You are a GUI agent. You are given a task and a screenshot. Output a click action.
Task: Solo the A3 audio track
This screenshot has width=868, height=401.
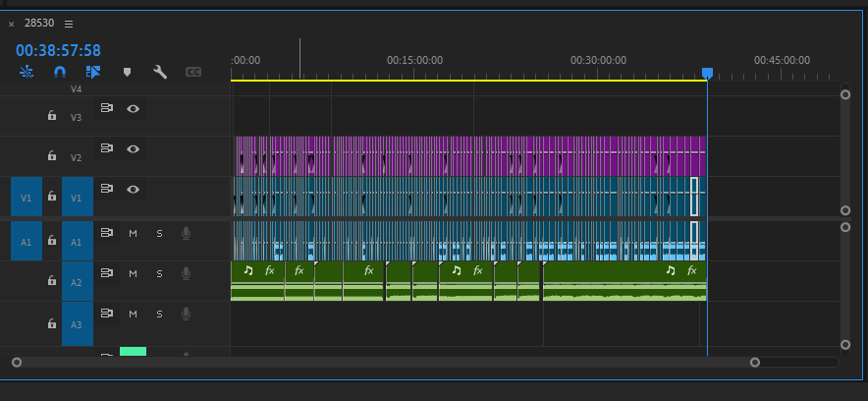(159, 315)
